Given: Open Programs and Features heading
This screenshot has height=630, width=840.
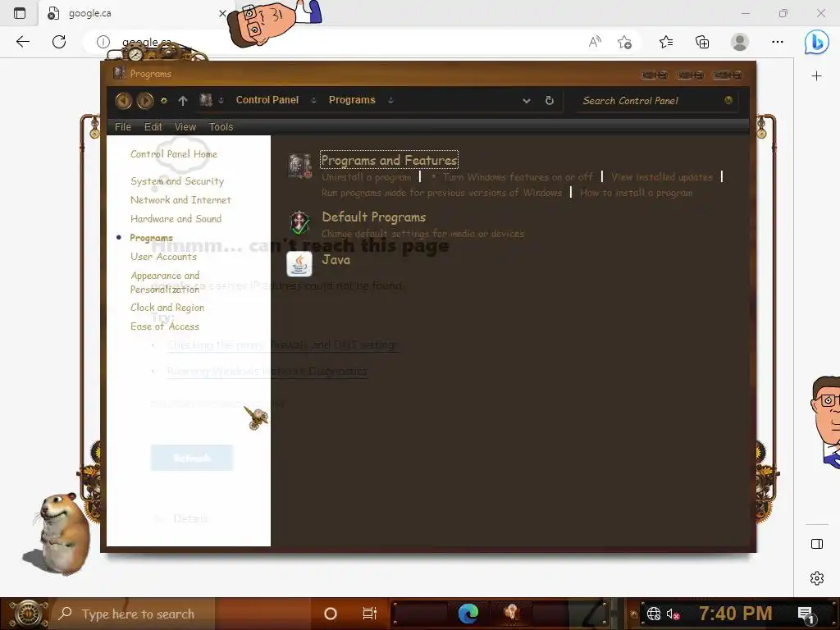Looking at the screenshot, I should point(389,160).
